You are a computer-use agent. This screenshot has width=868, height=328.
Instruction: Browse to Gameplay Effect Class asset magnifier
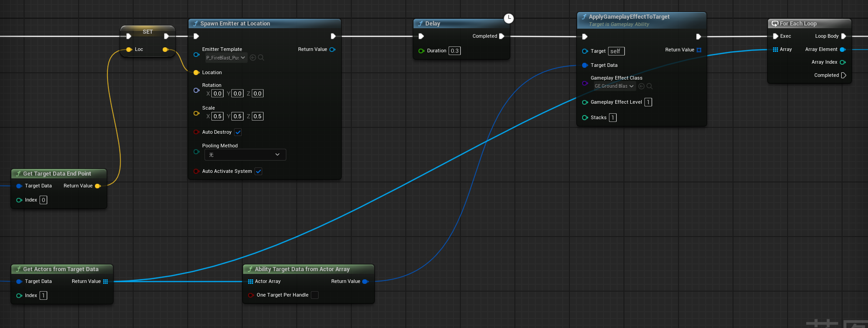coord(649,86)
